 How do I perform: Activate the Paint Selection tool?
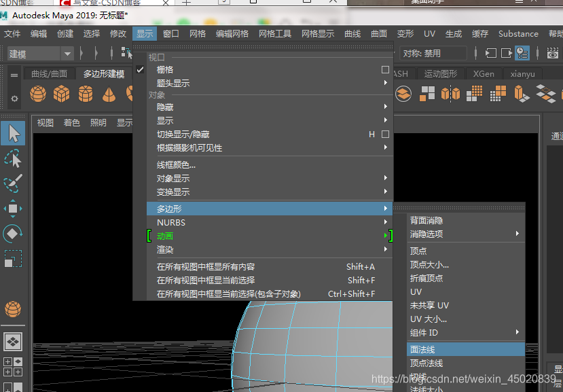pyautogui.click(x=13, y=183)
